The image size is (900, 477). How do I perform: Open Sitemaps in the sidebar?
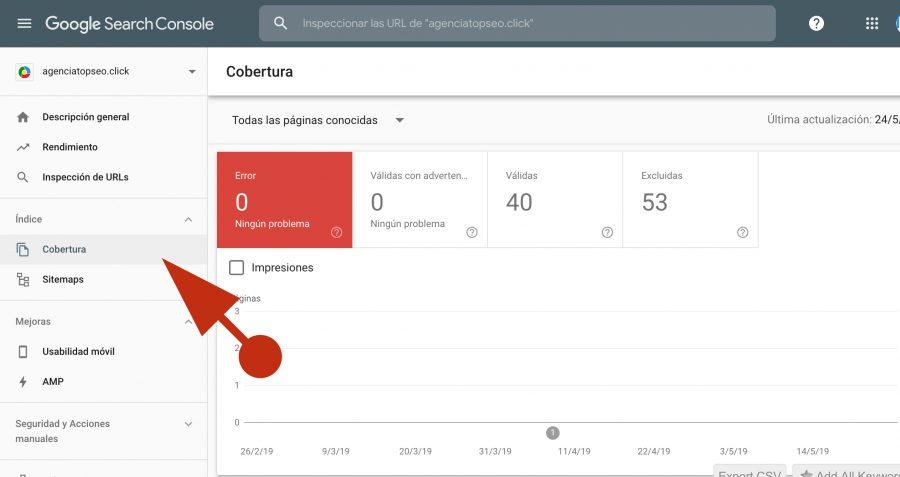pyautogui.click(x=62, y=279)
